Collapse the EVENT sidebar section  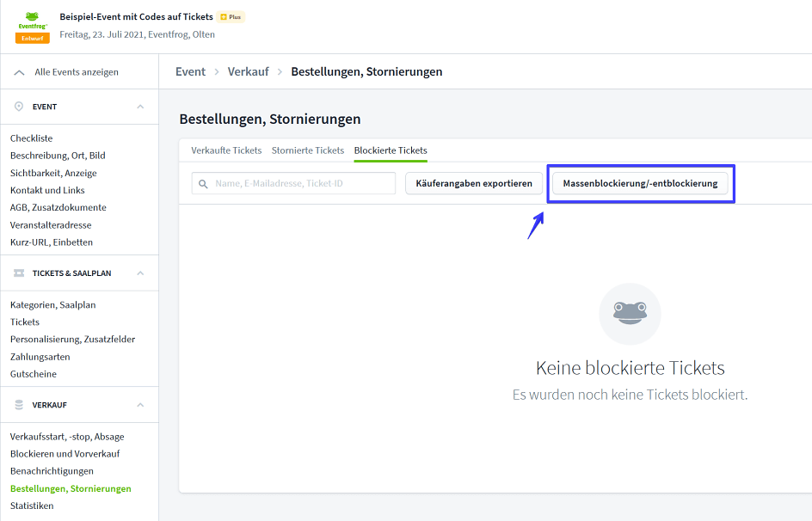pyautogui.click(x=140, y=107)
